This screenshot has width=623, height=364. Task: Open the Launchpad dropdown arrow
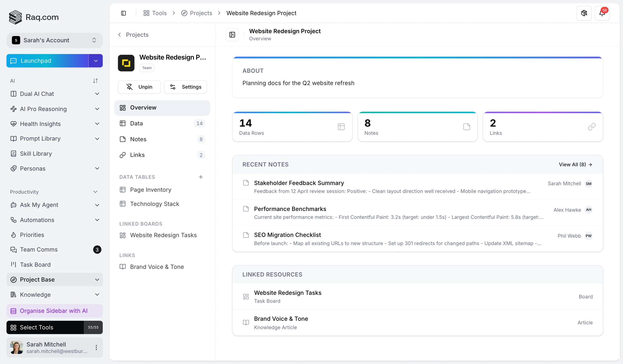tap(96, 61)
